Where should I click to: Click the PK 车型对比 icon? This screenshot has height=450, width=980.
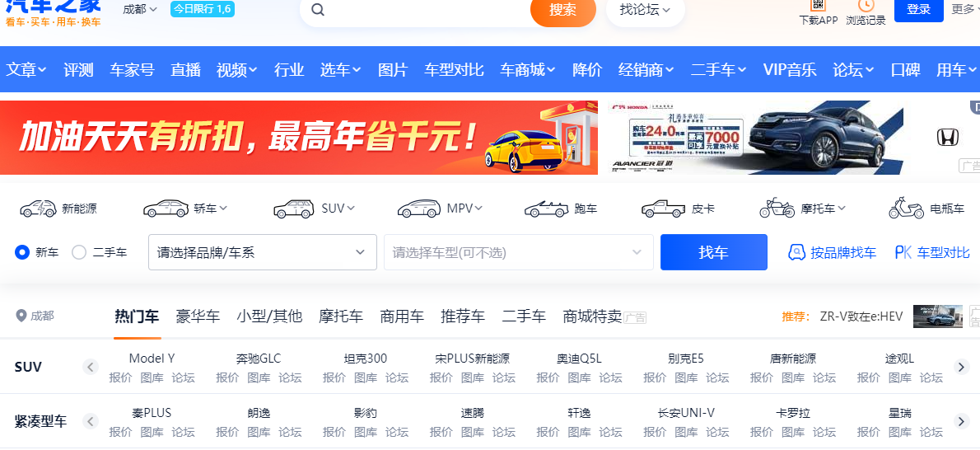[x=903, y=252]
